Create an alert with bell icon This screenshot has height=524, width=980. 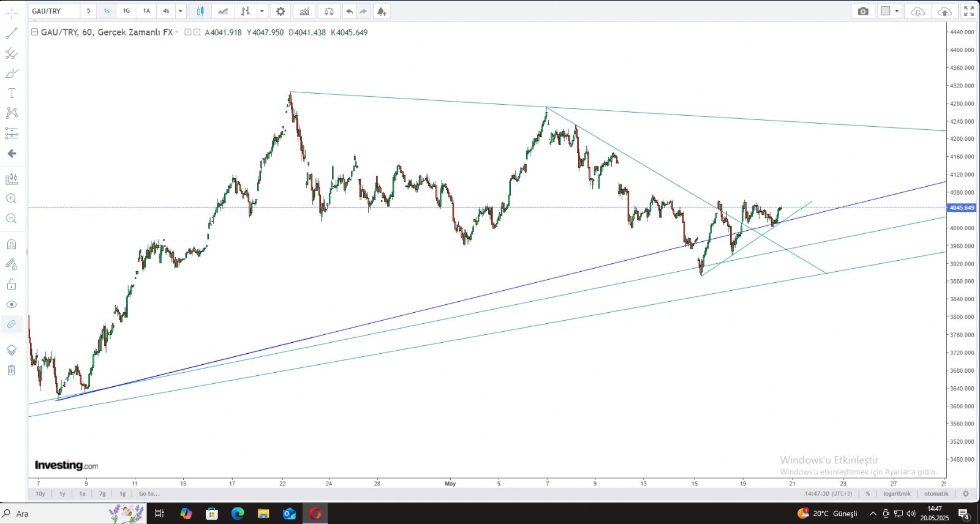[x=382, y=11]
